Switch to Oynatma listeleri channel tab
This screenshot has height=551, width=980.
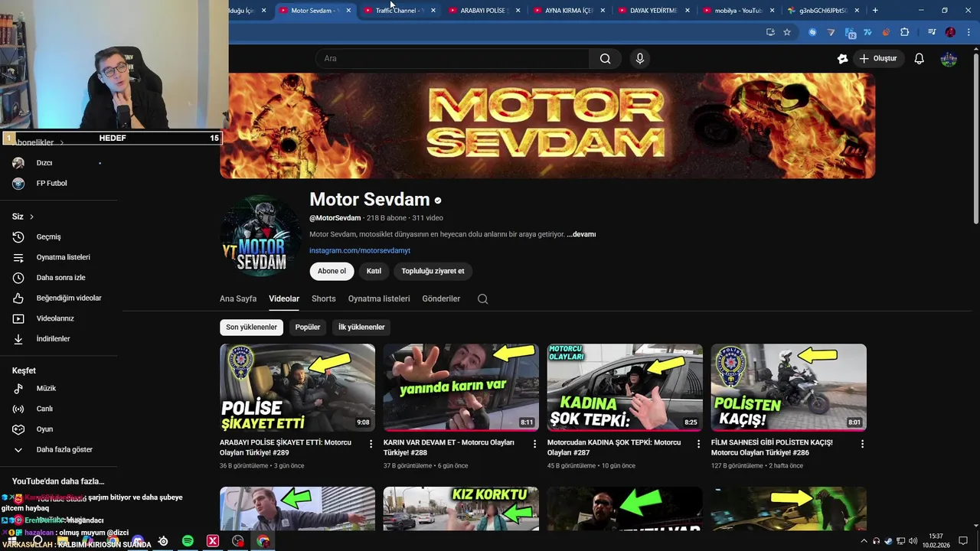pyautogui.click(x=379, y=299)
